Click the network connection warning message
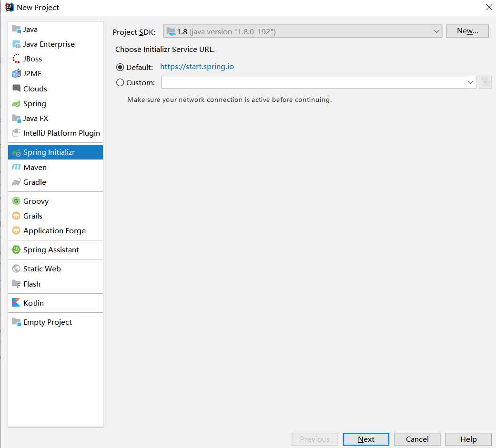 pos(229,100)
